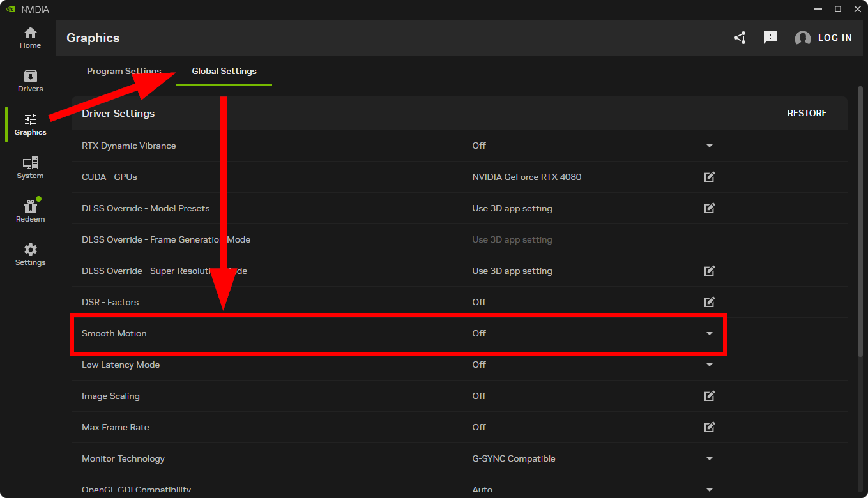Edit the Max Frame Rate setting
Viewport: 868px width, 498px height.
click(709, 427)
